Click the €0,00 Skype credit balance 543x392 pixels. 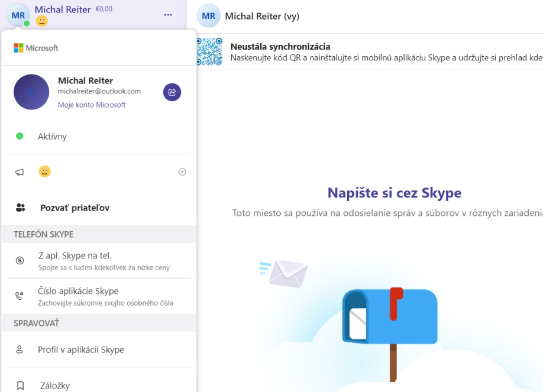pyautogui.click(x=104, y=9)
